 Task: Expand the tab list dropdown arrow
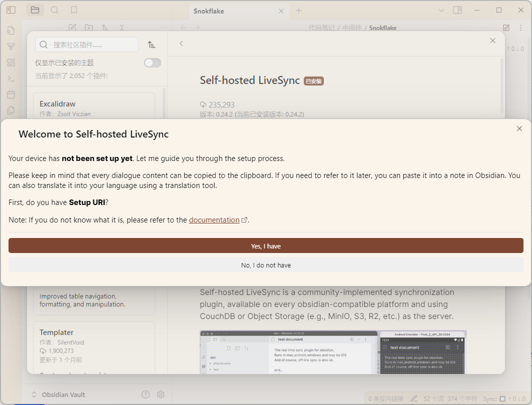click(441, 10)
